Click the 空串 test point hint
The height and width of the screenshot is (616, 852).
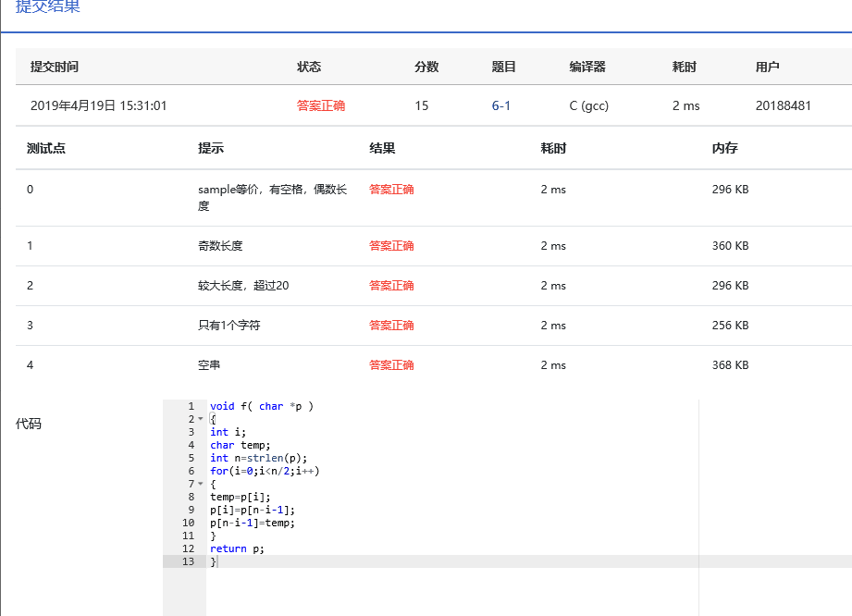click(209, 365)
